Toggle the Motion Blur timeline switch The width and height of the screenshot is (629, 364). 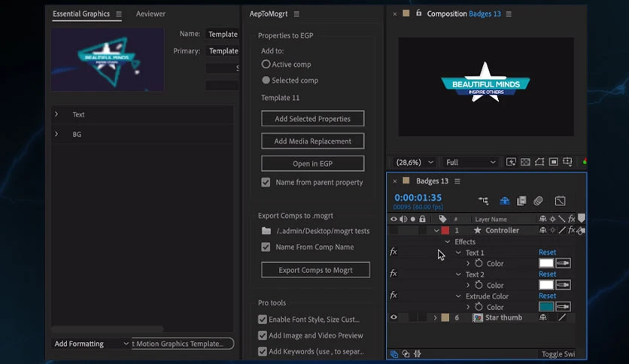click(539, 201)
